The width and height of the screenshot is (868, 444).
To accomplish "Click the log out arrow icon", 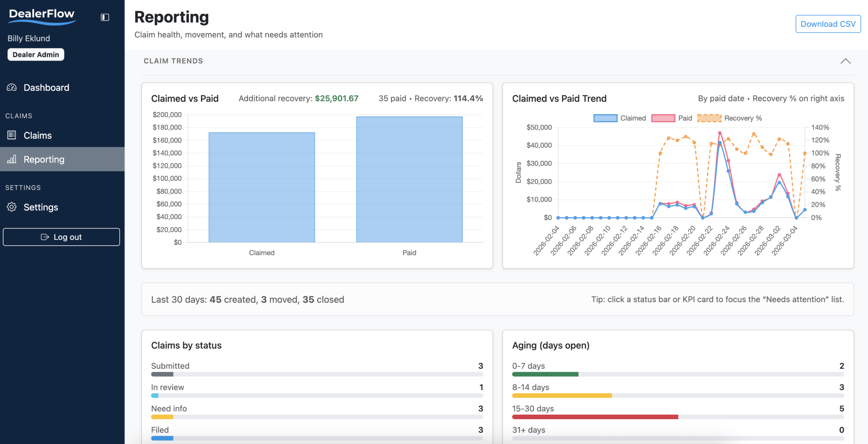I will point(45,237).
